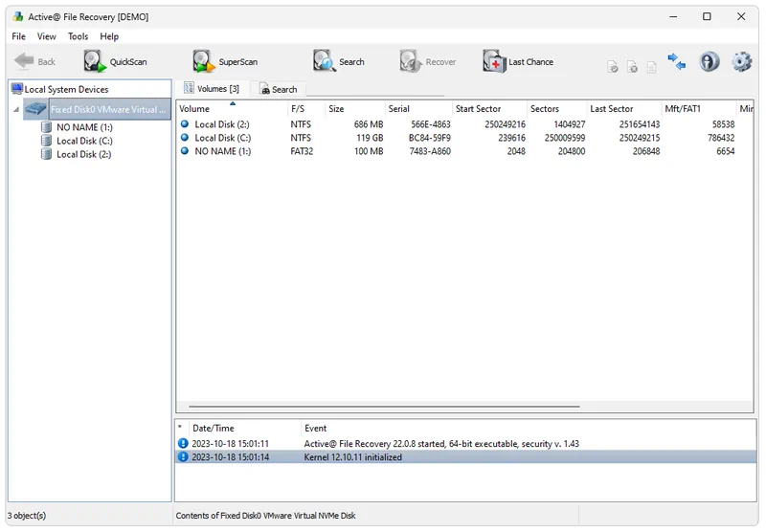
Task: Maximize the Active@ File Recovery window
Action: [707, 16]
